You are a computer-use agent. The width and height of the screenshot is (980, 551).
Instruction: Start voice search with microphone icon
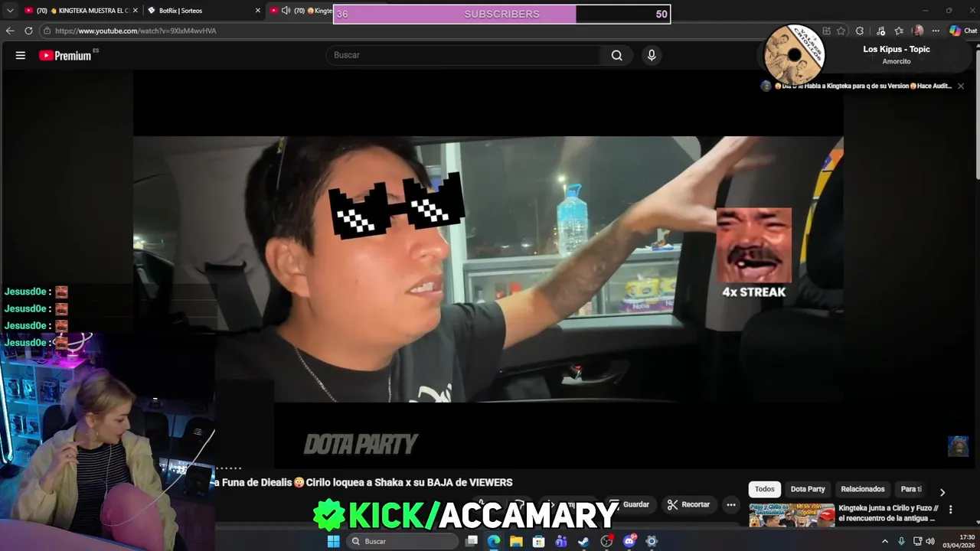652,55
